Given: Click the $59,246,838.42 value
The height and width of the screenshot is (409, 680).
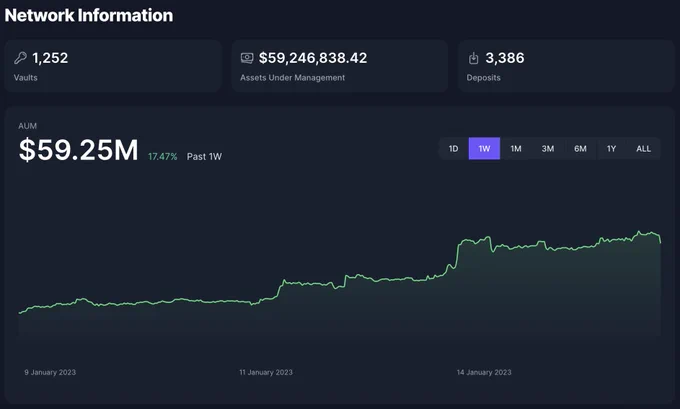Looking at the screenshot, I should click(313, 58).
